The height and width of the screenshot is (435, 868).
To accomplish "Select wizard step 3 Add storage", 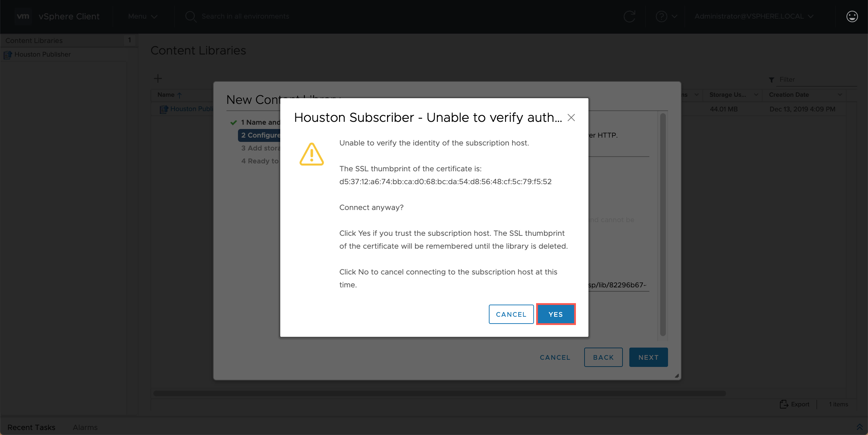I will click(x=261, y=148).
